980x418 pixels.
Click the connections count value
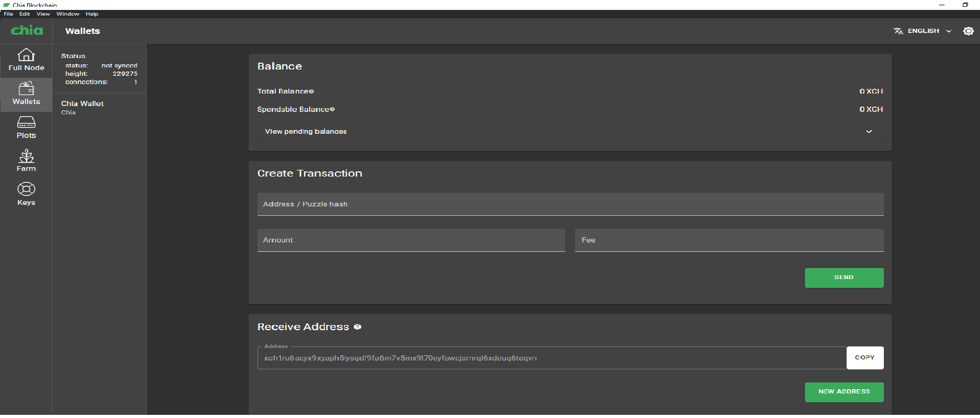135,82
